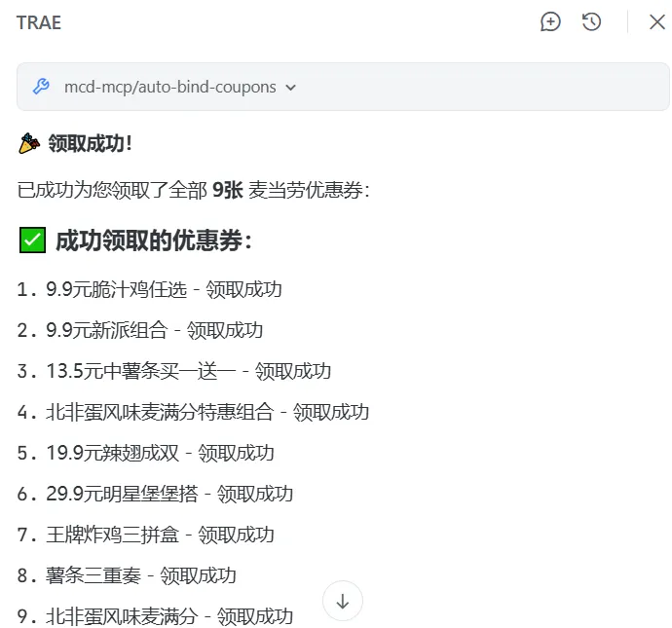Jump to bottom with down arrow button
The width and height of the screenshot is (672, 628).
click(x=343, y=601)
